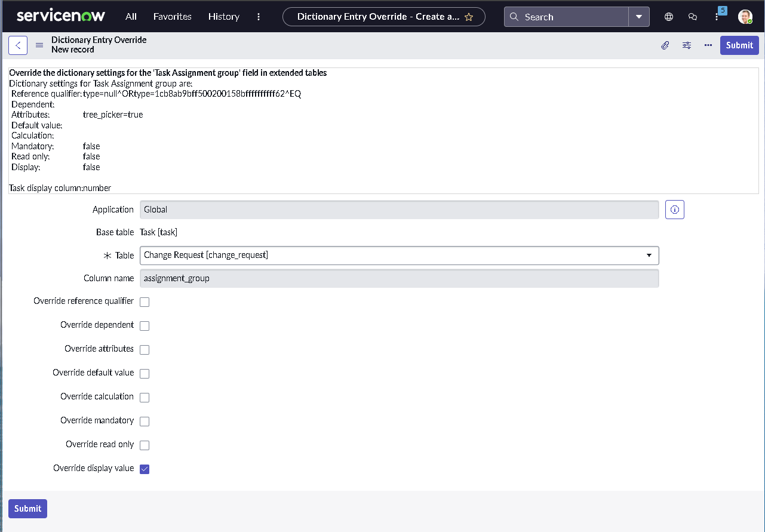Submit the new record

tap(739, 45)
